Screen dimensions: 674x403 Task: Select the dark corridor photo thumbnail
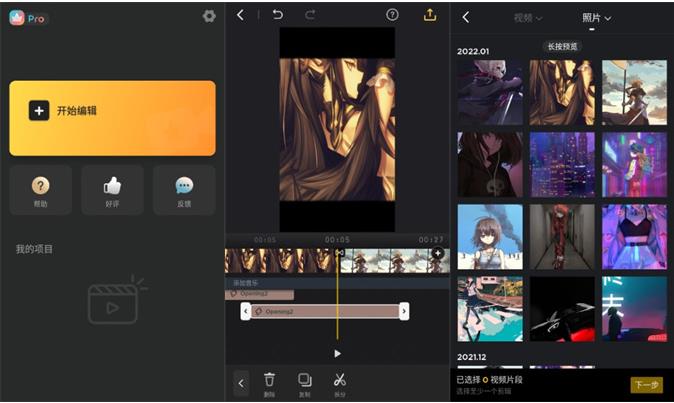tap(562, 237)
